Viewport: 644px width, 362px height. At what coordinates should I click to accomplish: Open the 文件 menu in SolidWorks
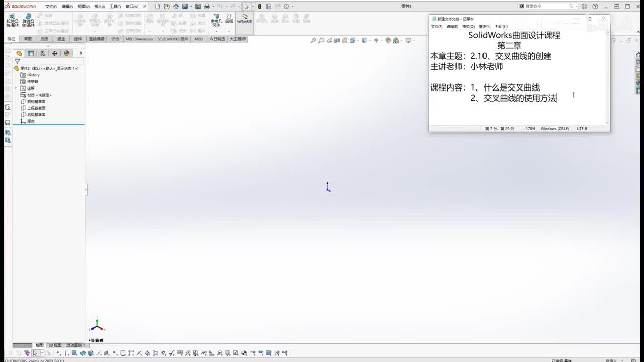click(x=51, y=6)
